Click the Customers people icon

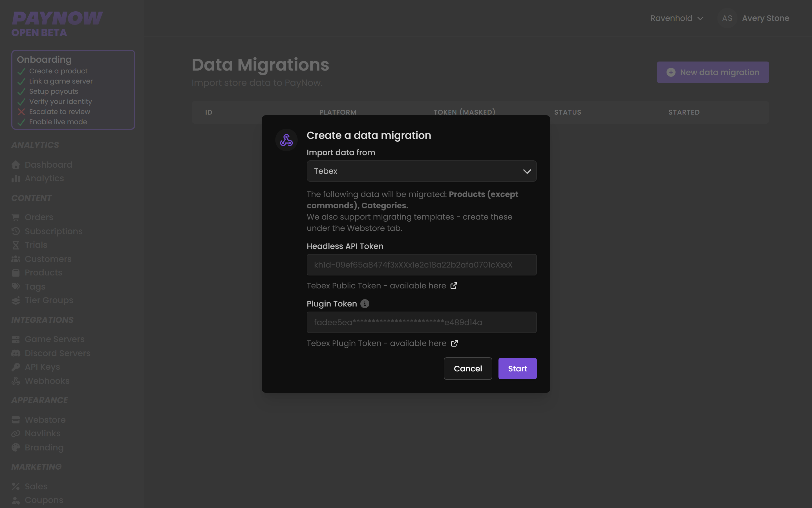coord(16,259)
